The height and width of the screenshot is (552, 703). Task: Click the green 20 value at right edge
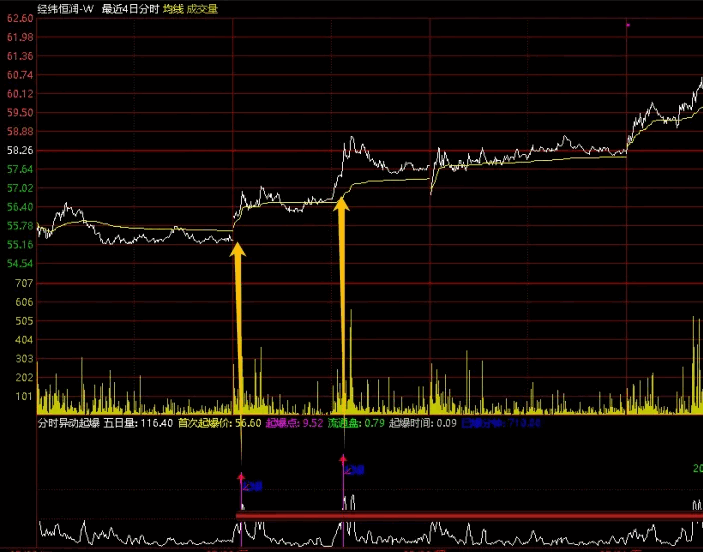click(698, 469)
